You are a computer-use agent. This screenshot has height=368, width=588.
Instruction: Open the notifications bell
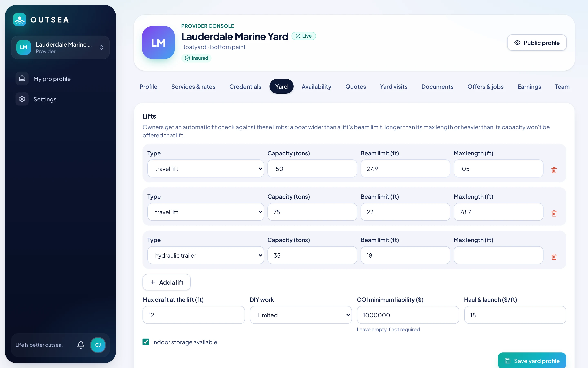(x=81, y=345)
